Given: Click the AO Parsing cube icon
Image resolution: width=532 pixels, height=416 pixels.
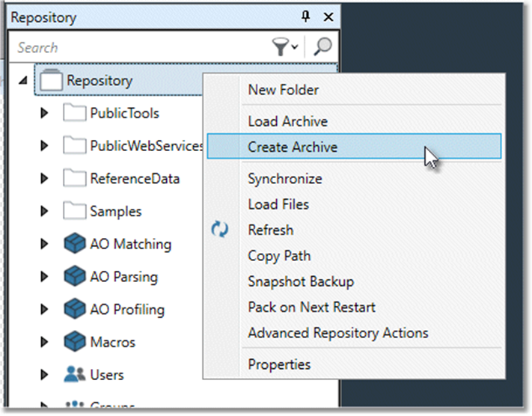Looking at the screenshot, I should tap(76, 277).
